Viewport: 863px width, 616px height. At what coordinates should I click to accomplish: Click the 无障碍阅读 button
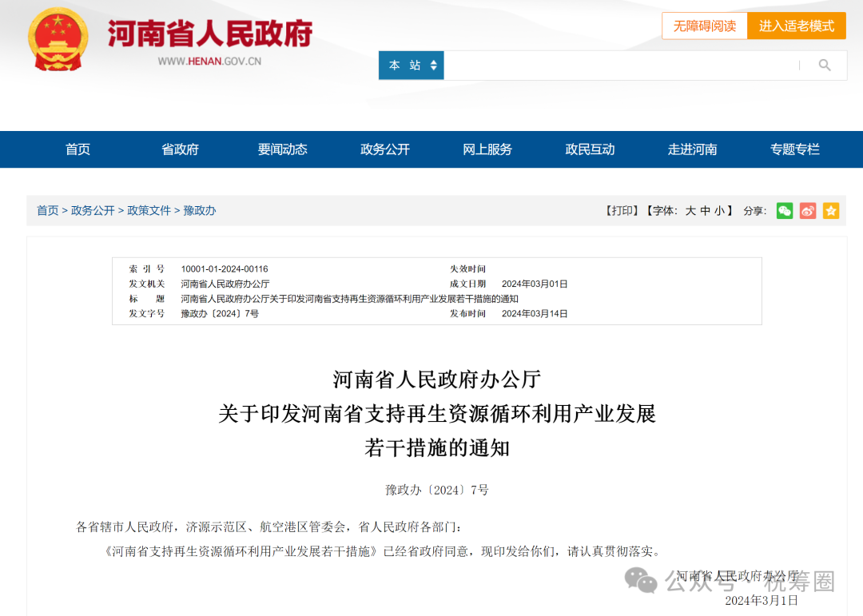click(705, 26)
